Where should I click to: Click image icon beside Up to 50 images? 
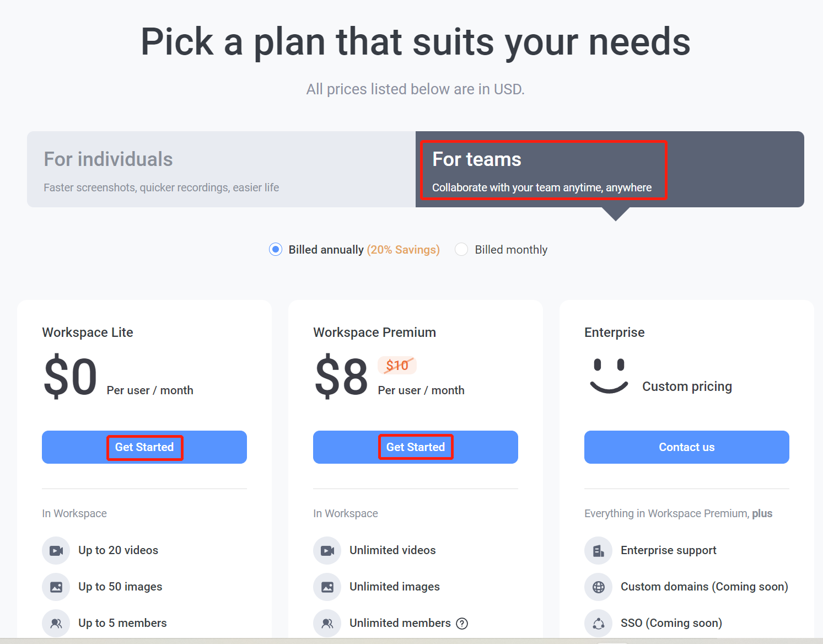tap(56, 587)
